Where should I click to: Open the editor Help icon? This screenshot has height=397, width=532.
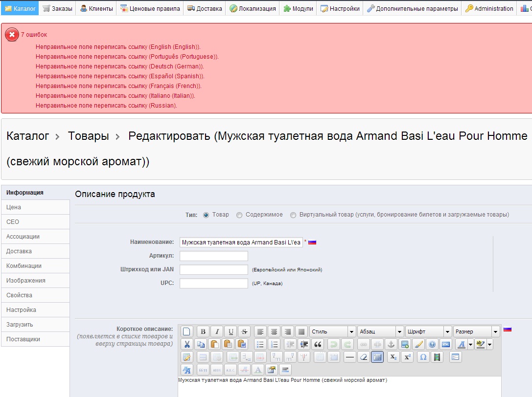pos(432,345)
